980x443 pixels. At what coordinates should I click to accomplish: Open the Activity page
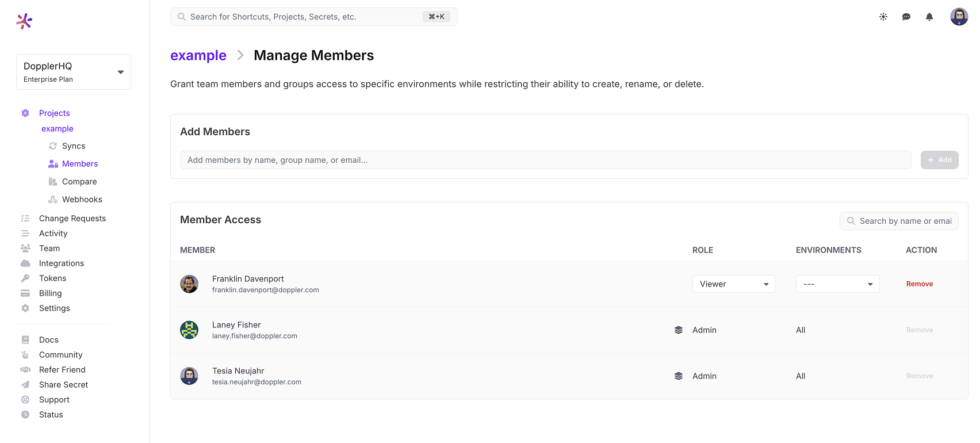[x=53, y=234]
